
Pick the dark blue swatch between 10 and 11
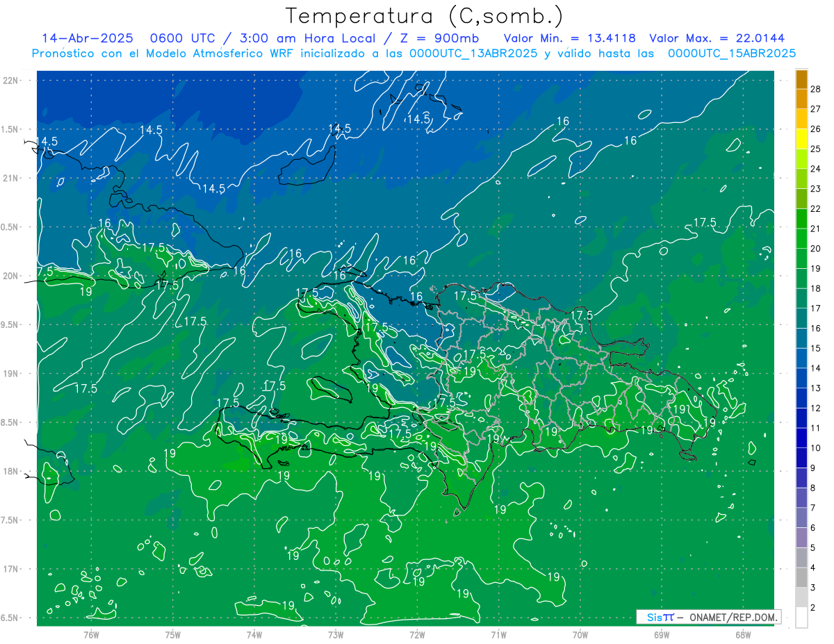click(801, 438)
